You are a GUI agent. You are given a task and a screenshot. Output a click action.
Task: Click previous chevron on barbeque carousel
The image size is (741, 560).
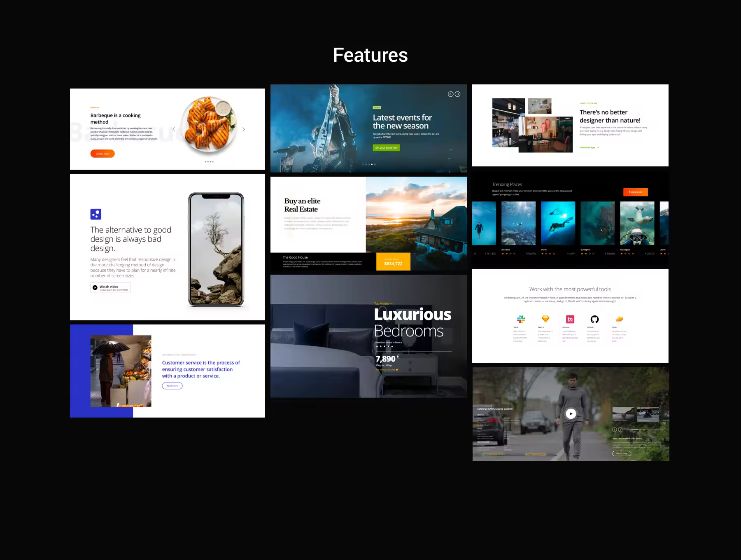(174, 129)
